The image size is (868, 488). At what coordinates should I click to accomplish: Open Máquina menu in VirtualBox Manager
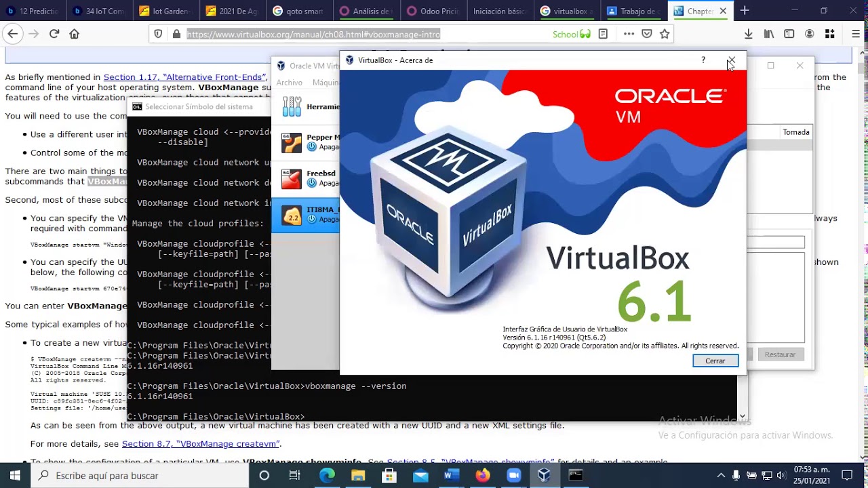pyautogui.click(x=325, y=83)
